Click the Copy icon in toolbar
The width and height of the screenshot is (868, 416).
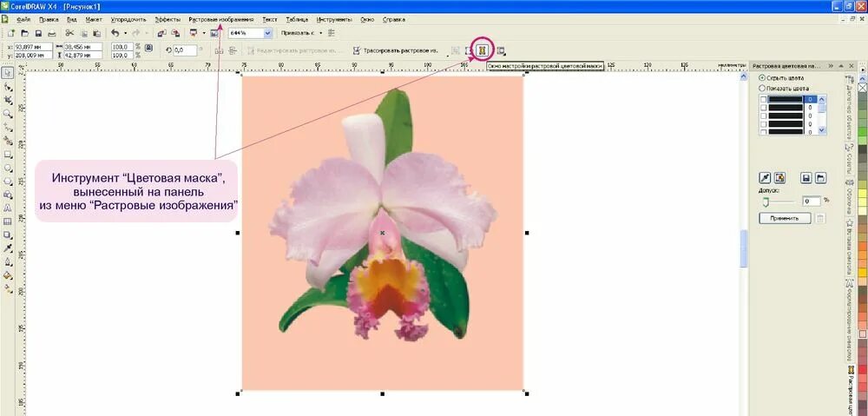[x=83, y=33]
